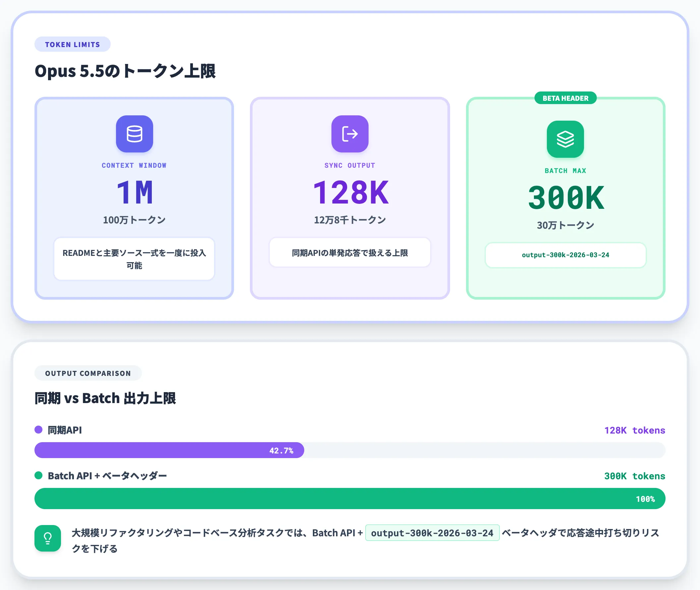Click the Batch API + ベータヘッダー row label
700x590 pixels.
[x=107, y=476]
